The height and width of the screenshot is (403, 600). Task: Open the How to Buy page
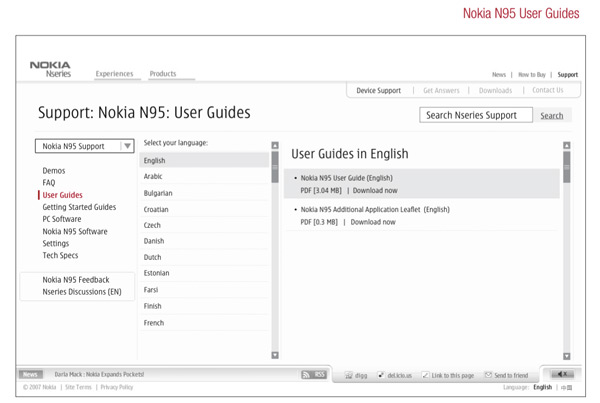[x=532, y=75]
